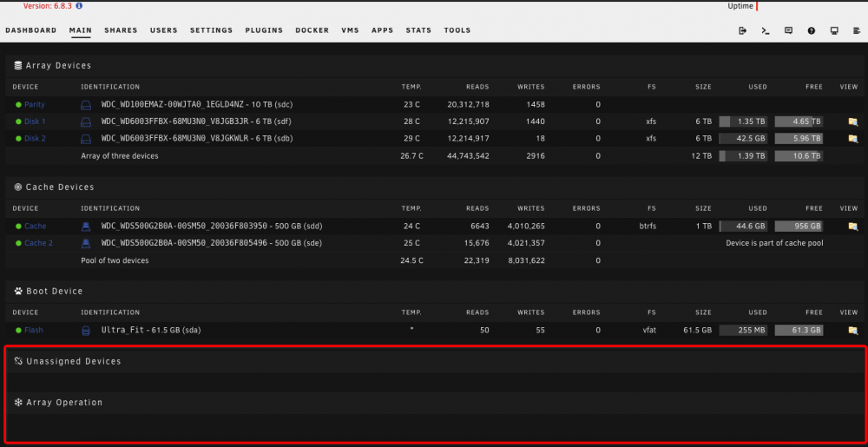Open the Disk 2 device link
This screenshot has width=868, height=447.
pyautogui.click(x=35, y=138)
